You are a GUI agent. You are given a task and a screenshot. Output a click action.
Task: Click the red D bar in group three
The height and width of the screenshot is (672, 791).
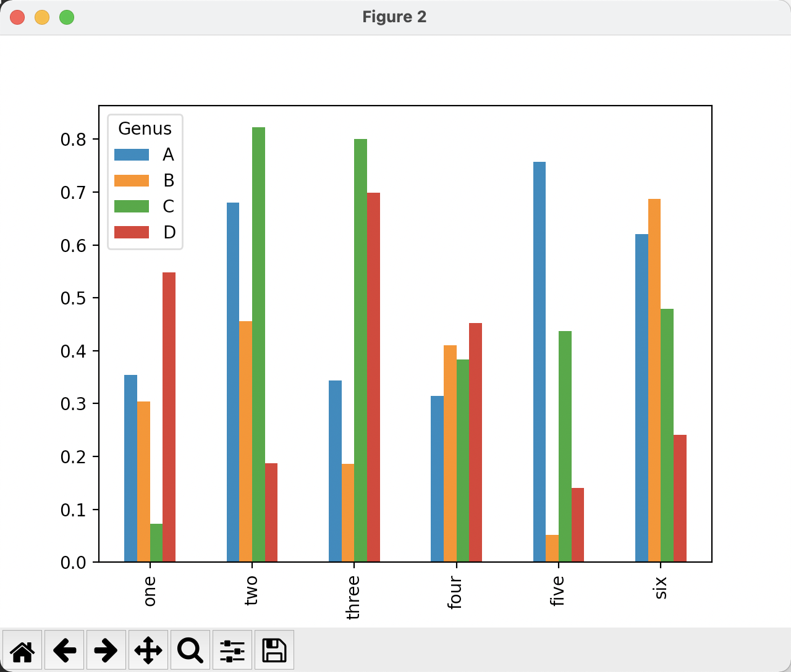(373, 377)
